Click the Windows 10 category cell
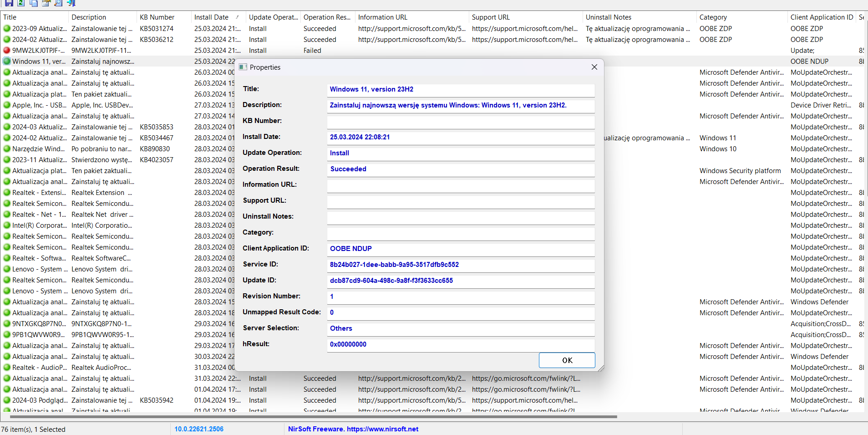The width and height of the screenshot is (868, 435). (x=718, y=148)
